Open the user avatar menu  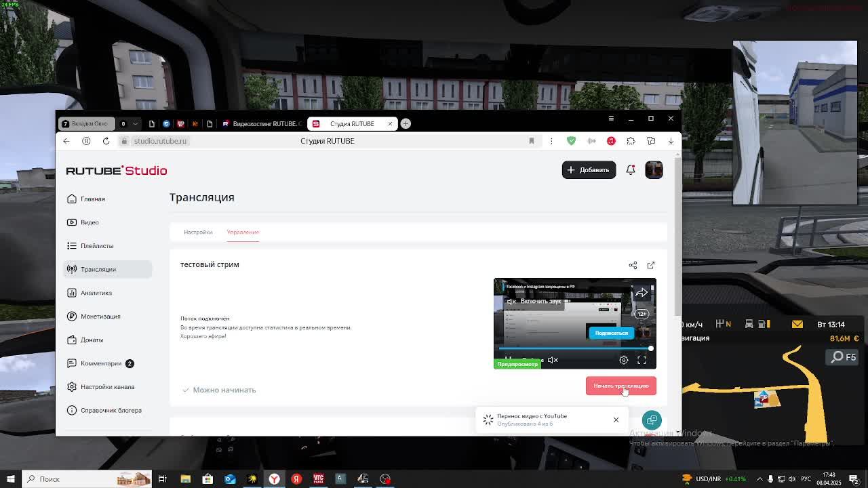click(x=654, y=169)
